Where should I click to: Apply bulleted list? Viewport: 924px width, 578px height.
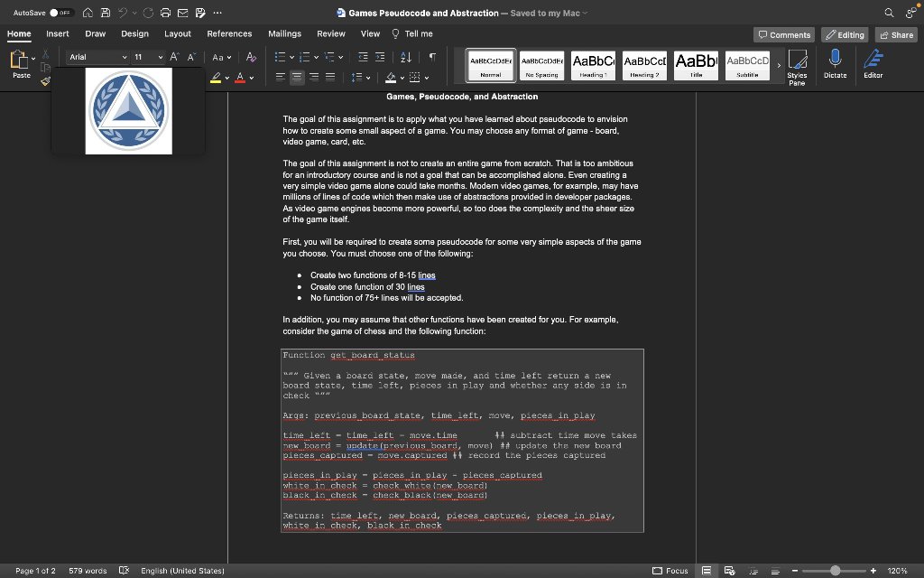pos(280,57)
